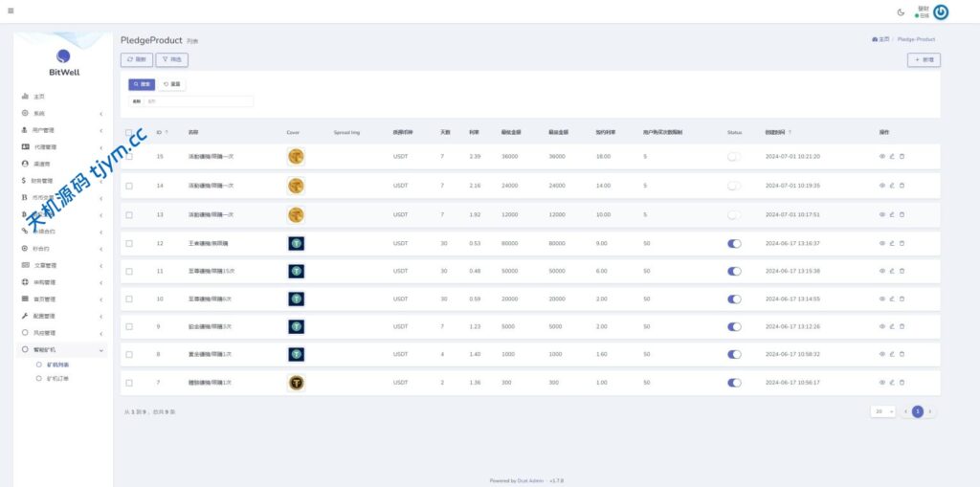The height and width of the screenshot is (487, 980).
Task: Click the user avatar power icon in header
Action: [941, 12]
